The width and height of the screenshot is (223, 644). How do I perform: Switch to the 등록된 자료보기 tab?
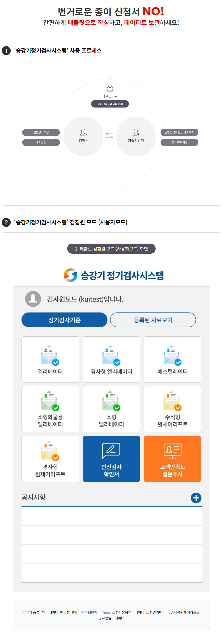(153, 320)
